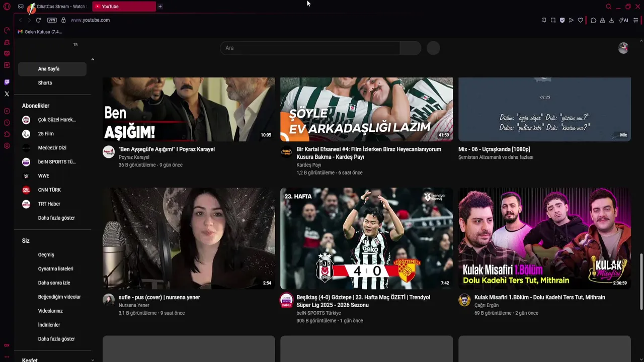Open Kulak Misafiri 1.Bölüm video thumbnail
The image size is (644, 362).
(544, 239)
